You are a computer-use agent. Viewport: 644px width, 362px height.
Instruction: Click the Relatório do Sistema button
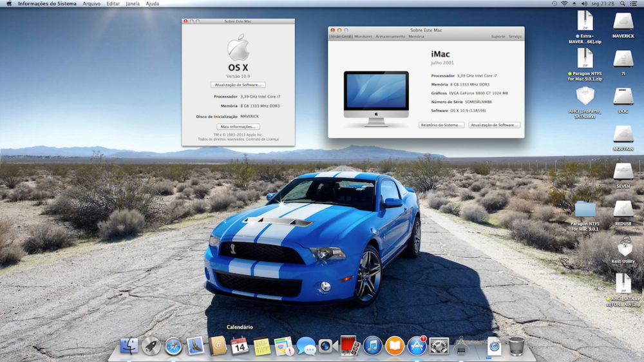pos(441,125)
